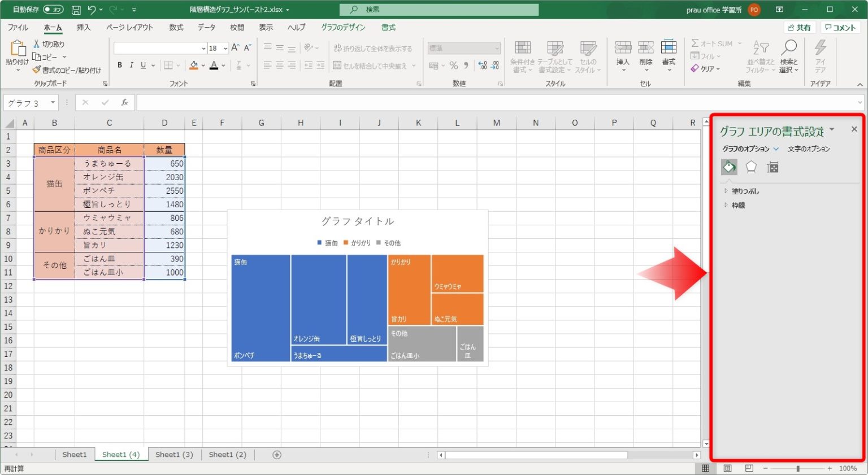Click the Format Painter (書式のコピー/貼り付け) icon
868x475 pixels.
click(36, 69)
